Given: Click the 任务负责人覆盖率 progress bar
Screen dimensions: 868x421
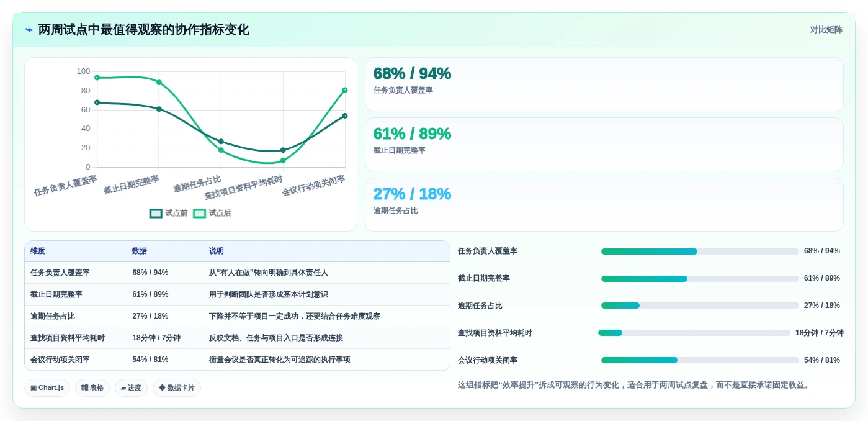Looking at the screenshot, I should click(x=700, y=251).
